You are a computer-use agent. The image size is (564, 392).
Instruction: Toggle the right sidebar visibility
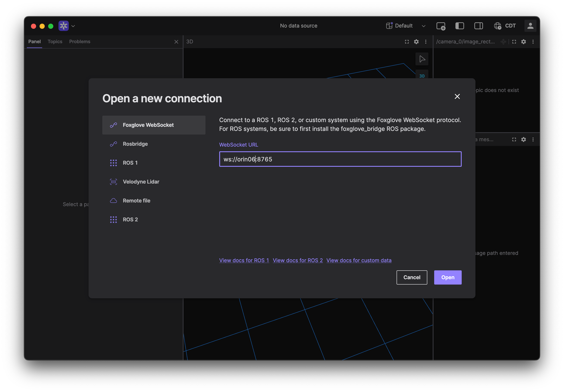tap(478, 26)
